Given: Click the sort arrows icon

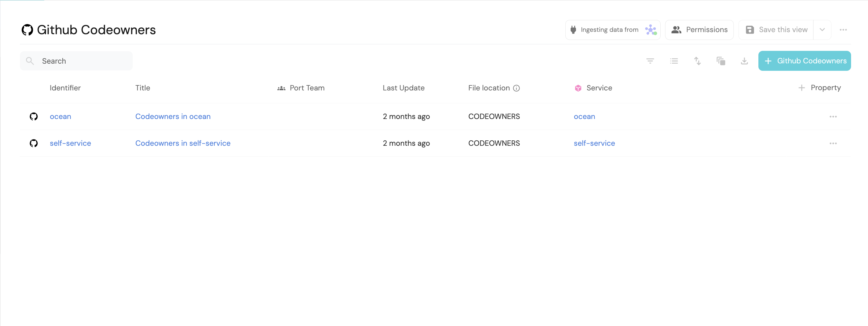Looking at the screenshot, I should [x=697, y=61].
